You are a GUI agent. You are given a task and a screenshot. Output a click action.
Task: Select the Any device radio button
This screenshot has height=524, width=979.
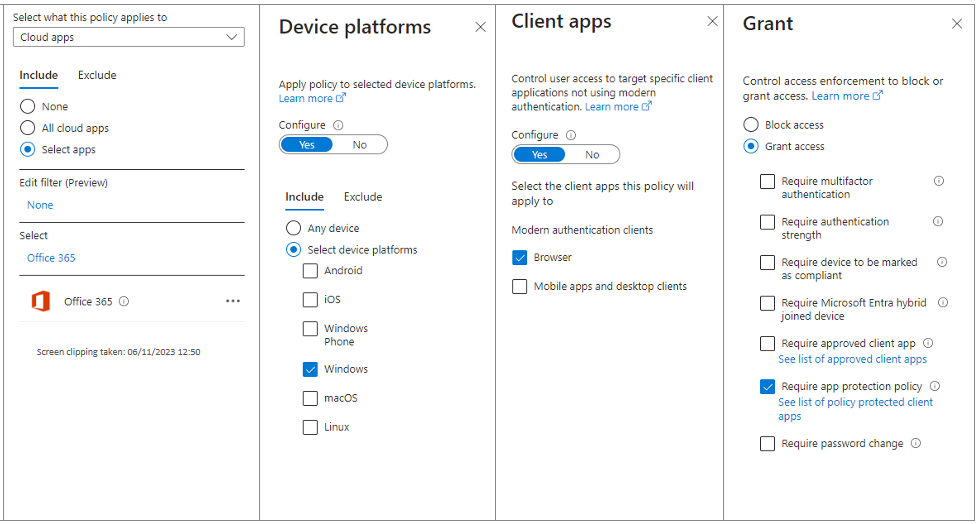click(293, 228)
